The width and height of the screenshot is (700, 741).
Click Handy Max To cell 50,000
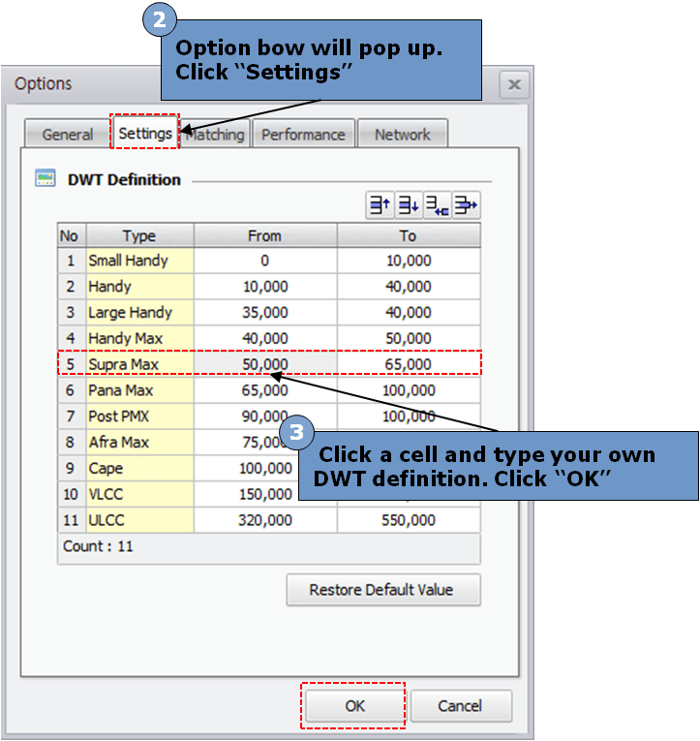tap(409, 338)
